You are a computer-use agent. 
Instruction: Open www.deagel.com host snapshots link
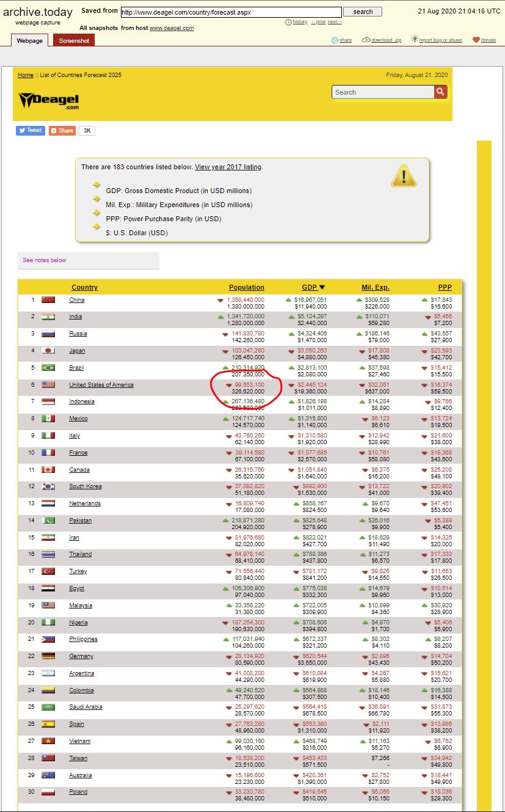coord(172,28)
